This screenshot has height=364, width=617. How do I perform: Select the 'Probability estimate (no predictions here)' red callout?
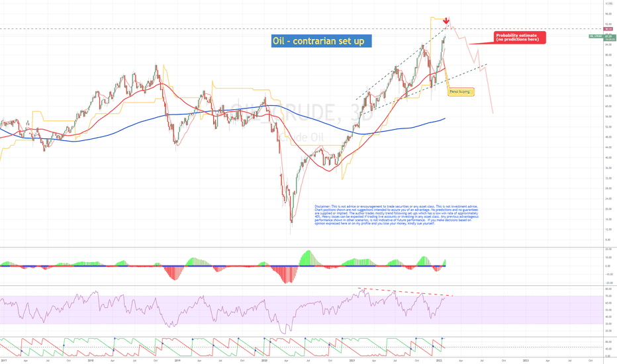tap(520, 37)
